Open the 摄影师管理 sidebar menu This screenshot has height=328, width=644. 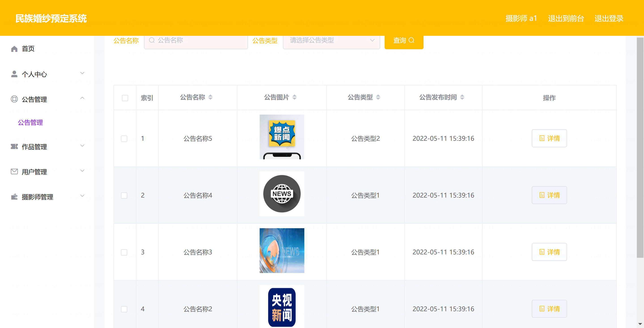click(x=47, y=197)
